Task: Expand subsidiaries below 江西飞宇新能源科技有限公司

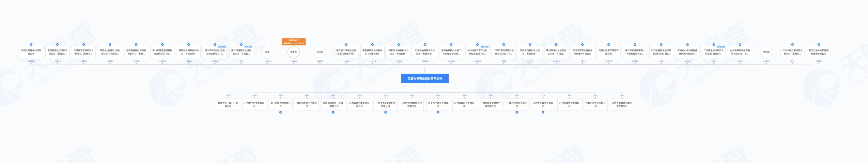Action: (x=385, y=112)
